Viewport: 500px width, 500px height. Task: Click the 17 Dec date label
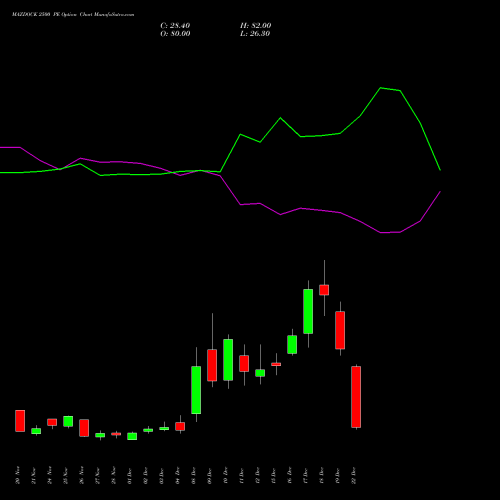(306, 475)
